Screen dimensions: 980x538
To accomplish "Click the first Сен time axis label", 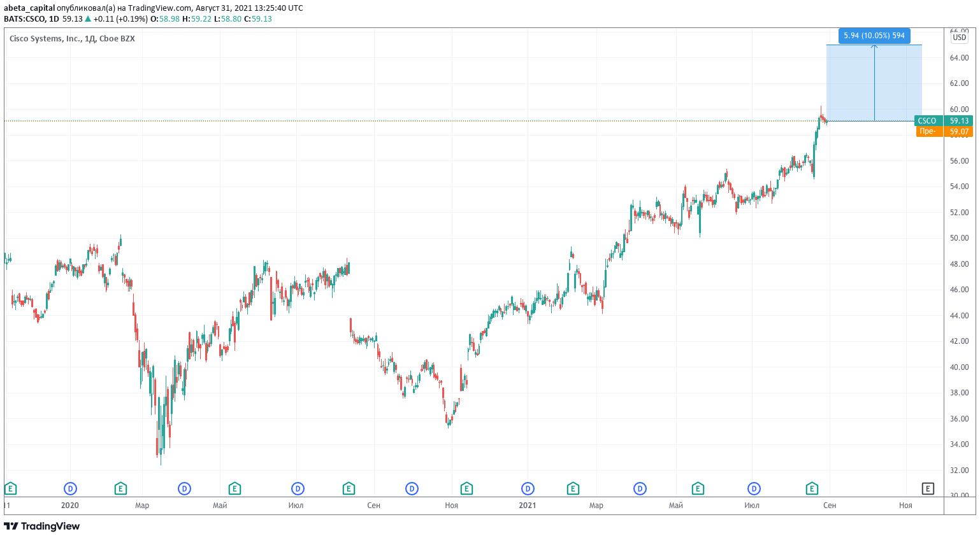I will (x=374, y=506).
